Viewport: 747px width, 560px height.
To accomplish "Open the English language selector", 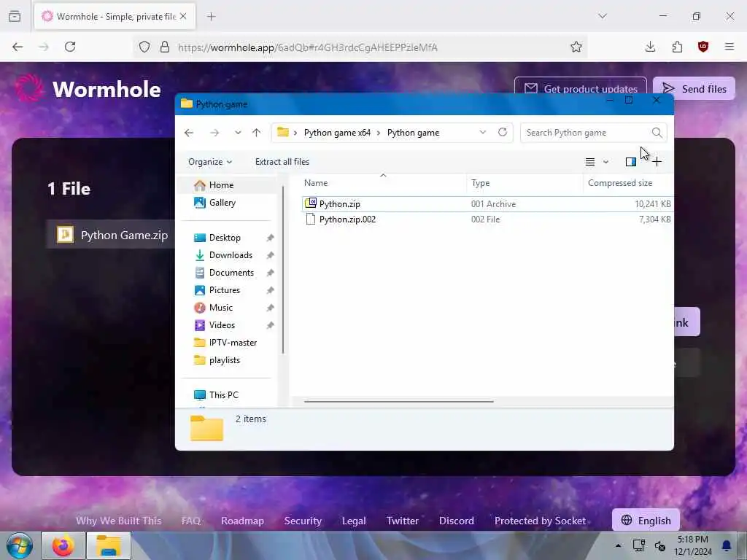I will click(646, 521).
